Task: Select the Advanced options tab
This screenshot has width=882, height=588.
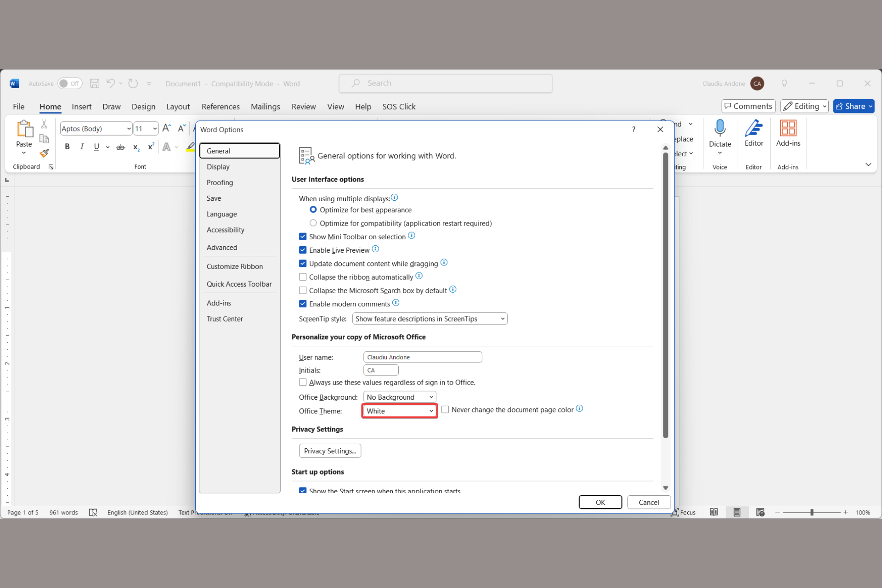Action: click(222, 247)
